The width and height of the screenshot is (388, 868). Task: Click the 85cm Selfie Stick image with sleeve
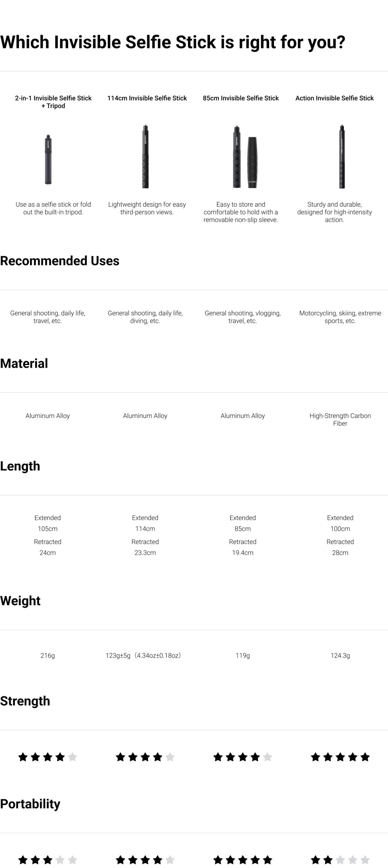point(245,157)
